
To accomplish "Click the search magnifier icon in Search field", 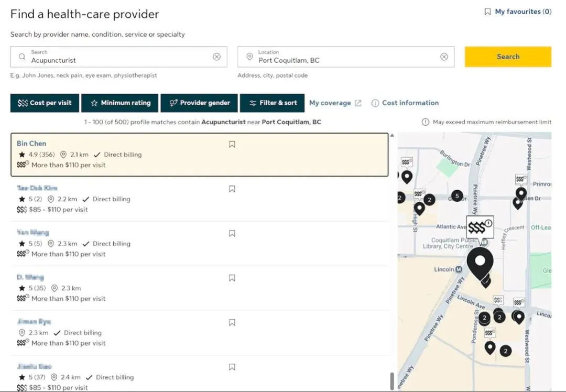I will pos(22,57).
